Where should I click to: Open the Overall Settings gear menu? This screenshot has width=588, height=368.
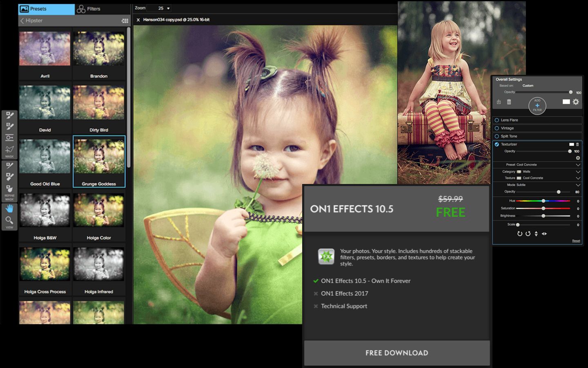(576, 102)
